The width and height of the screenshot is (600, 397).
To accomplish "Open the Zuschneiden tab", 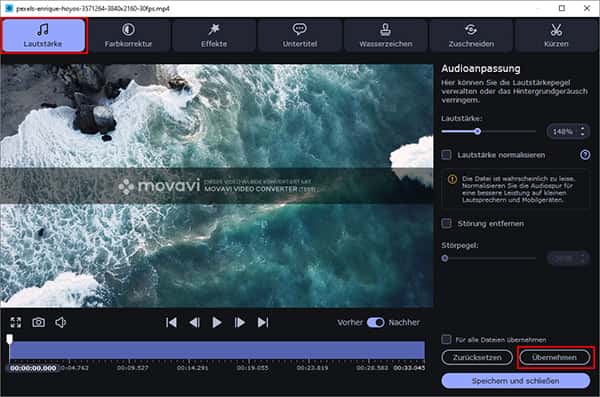I will [471, 36].
